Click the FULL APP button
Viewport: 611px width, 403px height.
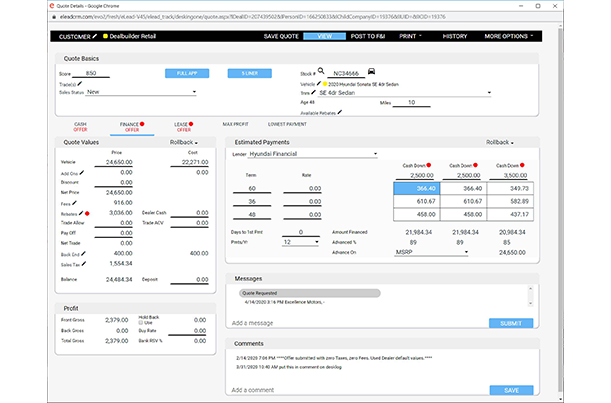click(x=187, y=73)
